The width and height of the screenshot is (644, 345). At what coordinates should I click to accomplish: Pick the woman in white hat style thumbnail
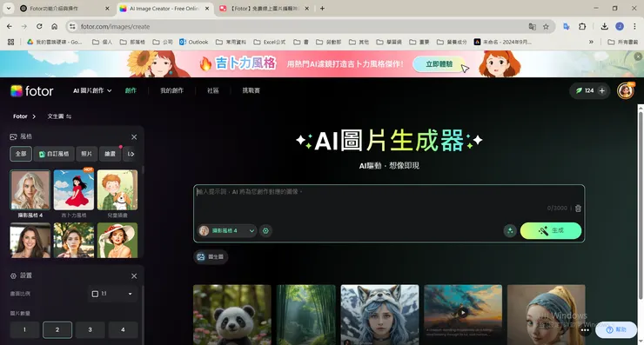117,241
